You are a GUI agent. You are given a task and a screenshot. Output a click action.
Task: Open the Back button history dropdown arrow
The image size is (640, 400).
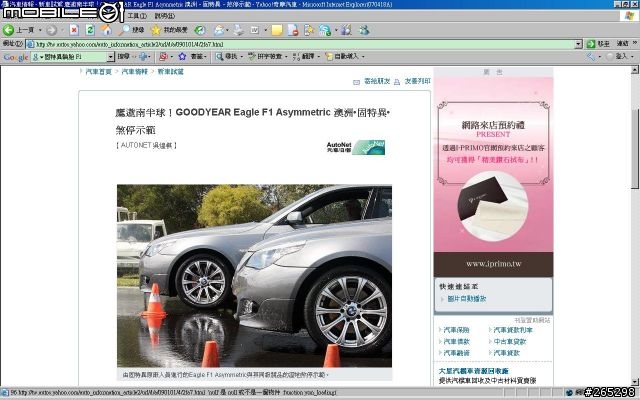pos(40,30)
